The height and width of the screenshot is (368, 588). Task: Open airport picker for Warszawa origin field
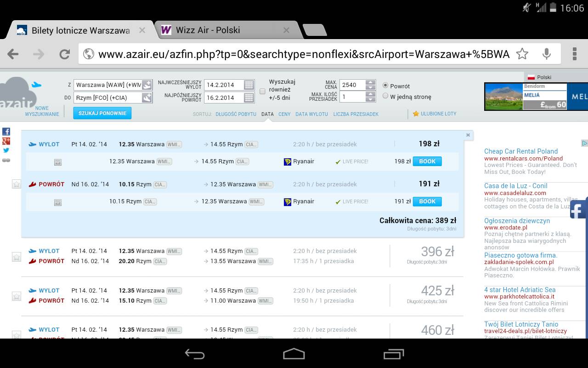point(147,85)
